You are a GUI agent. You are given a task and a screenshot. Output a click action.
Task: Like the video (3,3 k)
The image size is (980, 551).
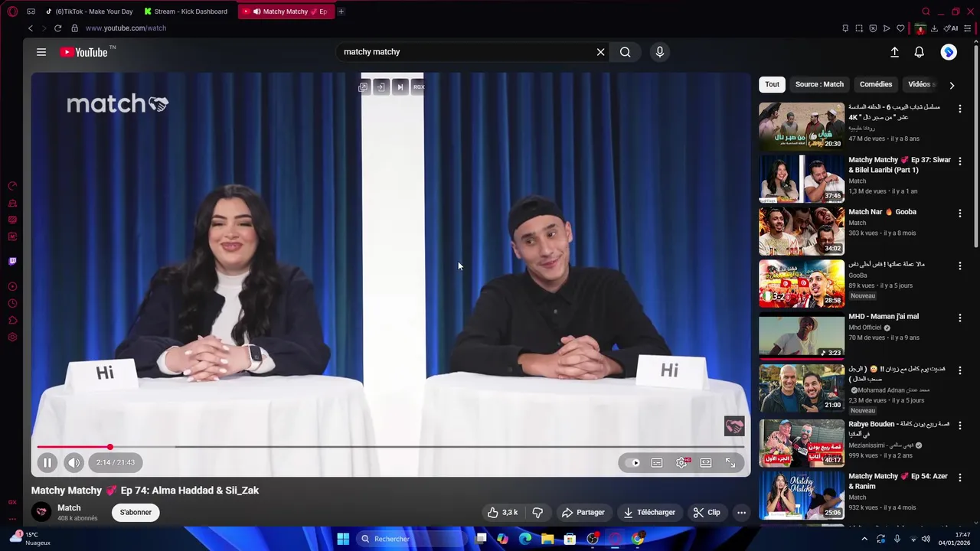click(502, 513)
